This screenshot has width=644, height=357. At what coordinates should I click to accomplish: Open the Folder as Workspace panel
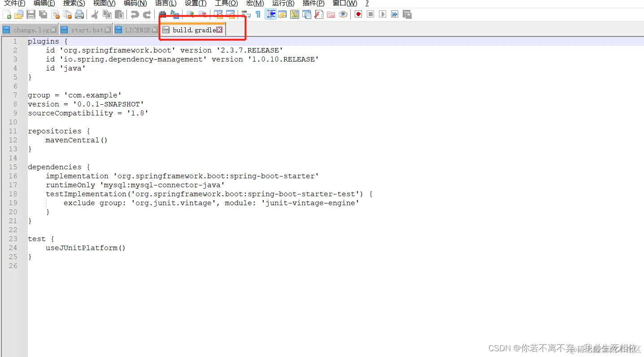pos(331,14)
